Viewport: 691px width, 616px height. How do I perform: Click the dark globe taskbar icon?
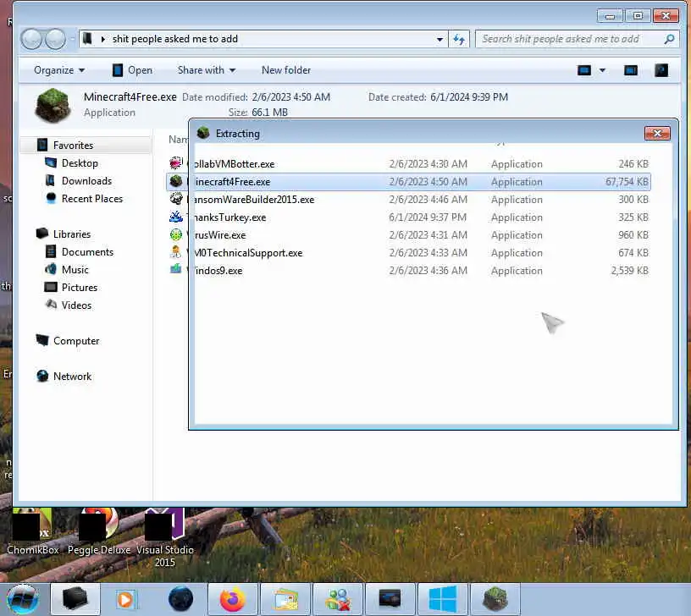coord(180,599)
